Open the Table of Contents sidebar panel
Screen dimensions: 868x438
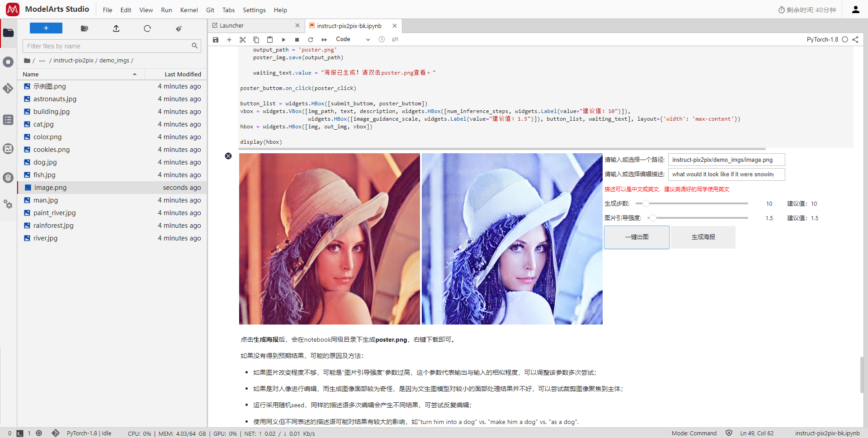(x=8, y=120)
